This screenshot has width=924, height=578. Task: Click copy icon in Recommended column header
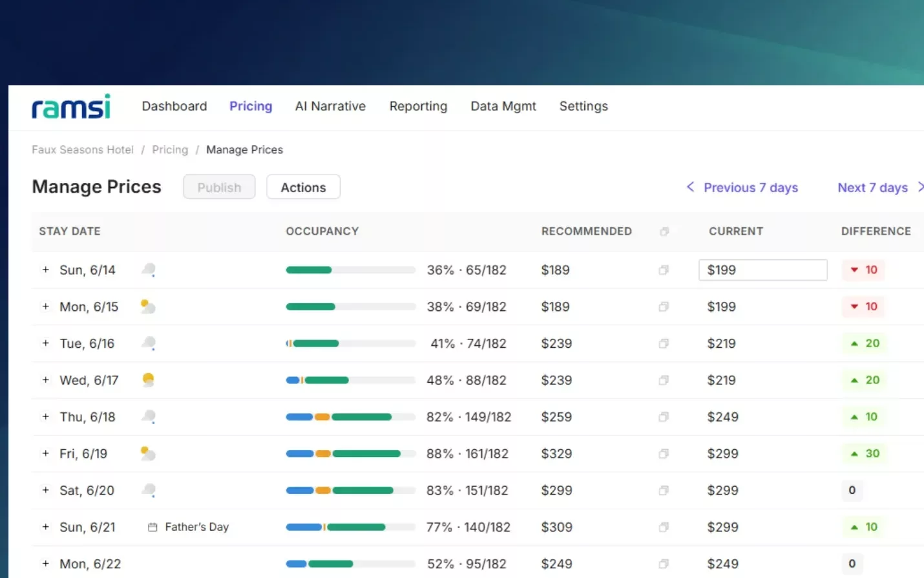pos(664,231)
